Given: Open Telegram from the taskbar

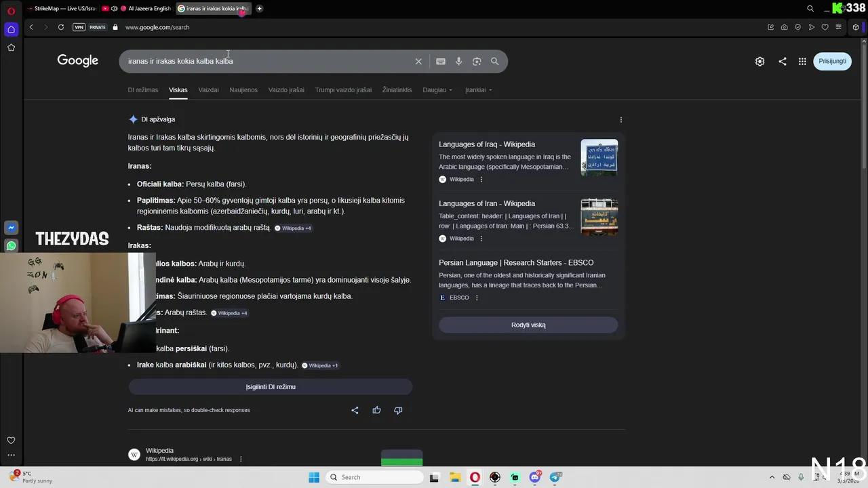Looking at the screenshot, I should click(x=555, y=477).
